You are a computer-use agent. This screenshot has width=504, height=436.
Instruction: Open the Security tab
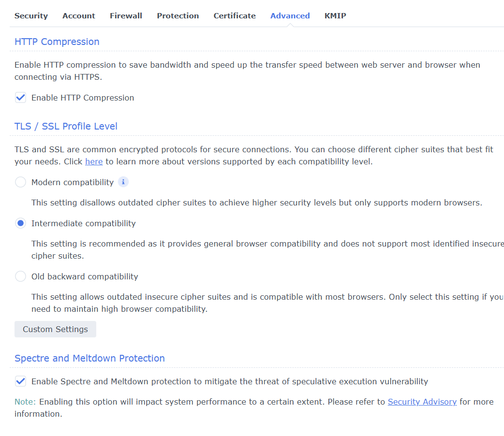click(x=31, y=16)
